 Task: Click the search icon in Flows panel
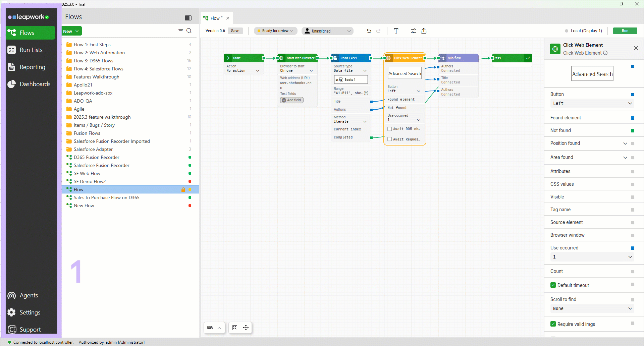[189, 31]
